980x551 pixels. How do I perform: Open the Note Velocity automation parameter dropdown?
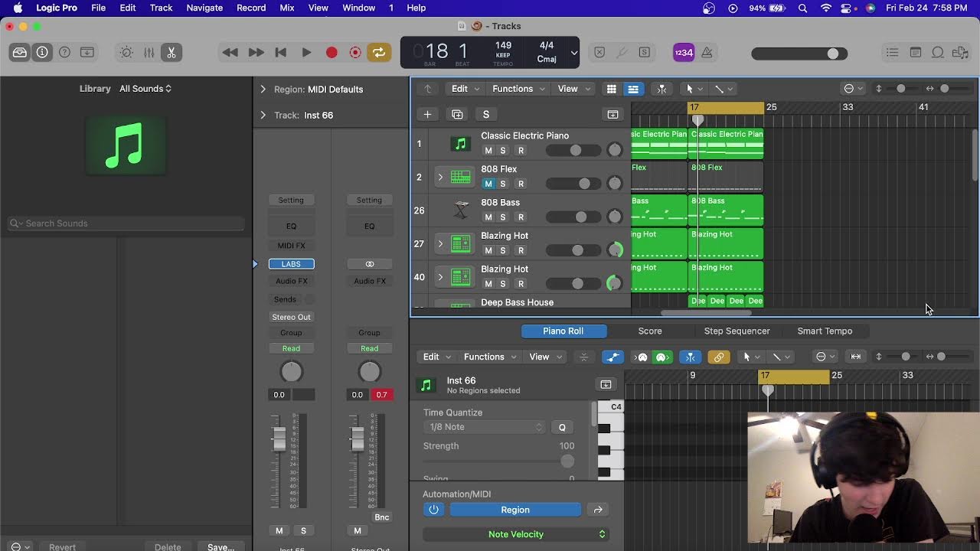coord(515,534)
